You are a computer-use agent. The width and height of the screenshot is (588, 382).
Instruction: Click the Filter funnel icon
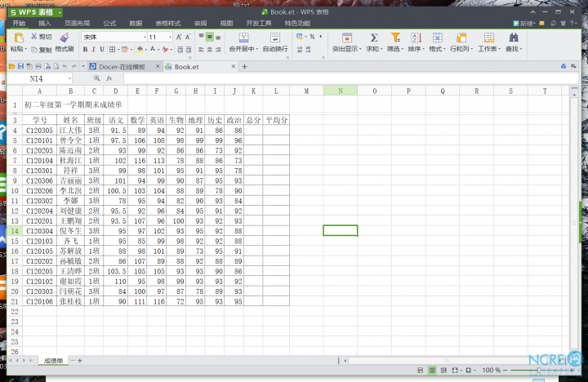click(x=395, y=38)
